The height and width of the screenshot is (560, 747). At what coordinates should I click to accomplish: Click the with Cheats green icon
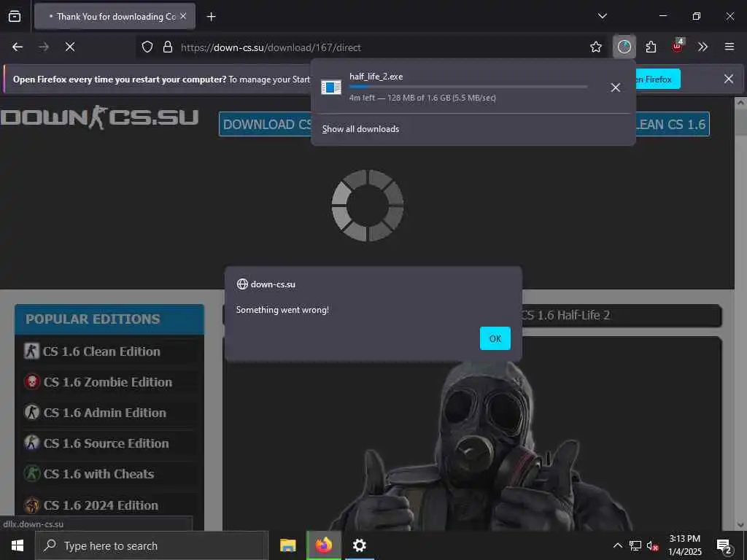tap(32, 474)
